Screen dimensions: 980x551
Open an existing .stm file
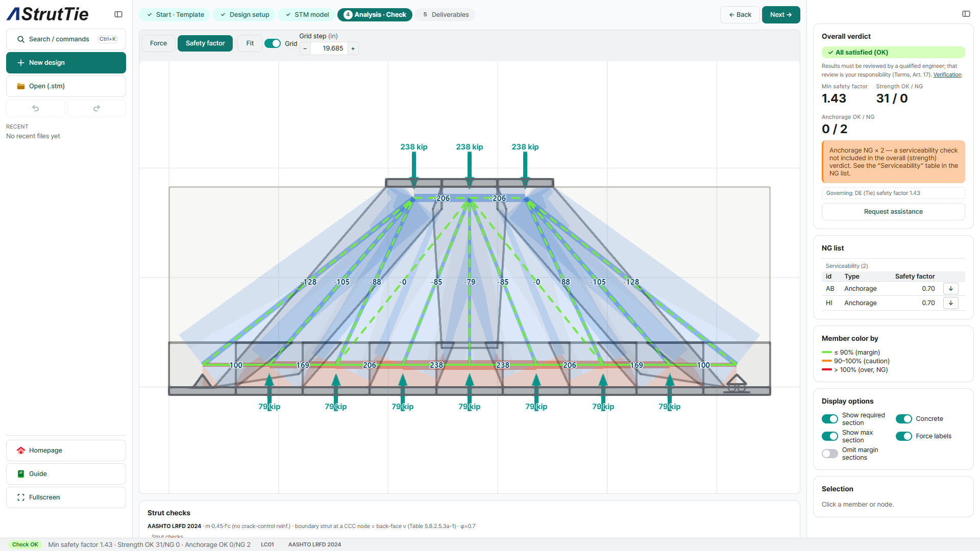pos(66,86)
